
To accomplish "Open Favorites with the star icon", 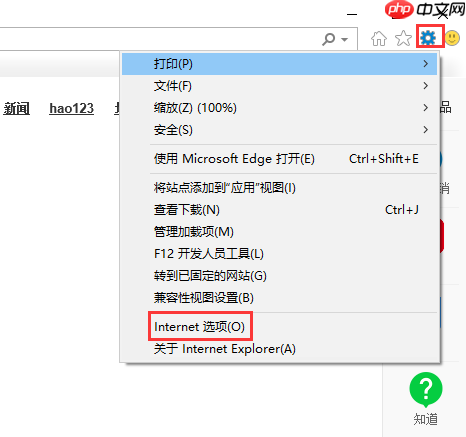I will click(x=403, y=38).
